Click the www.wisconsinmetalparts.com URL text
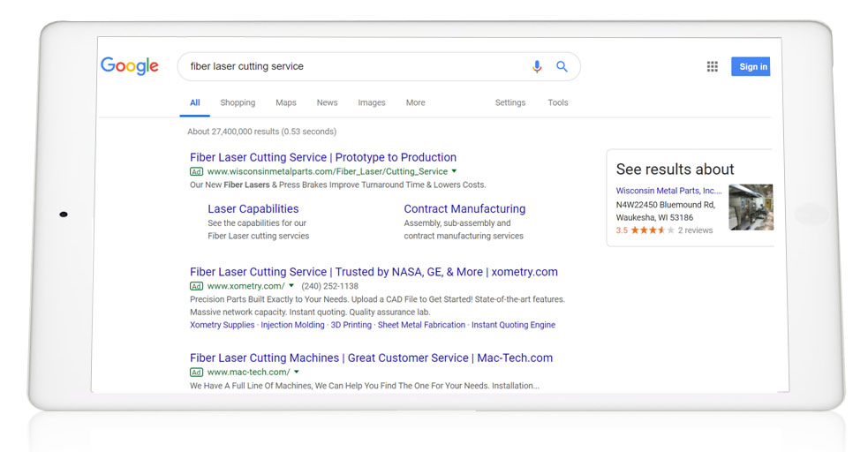Image resolution: width=868 pixels, height=452 pixels. 328,171
